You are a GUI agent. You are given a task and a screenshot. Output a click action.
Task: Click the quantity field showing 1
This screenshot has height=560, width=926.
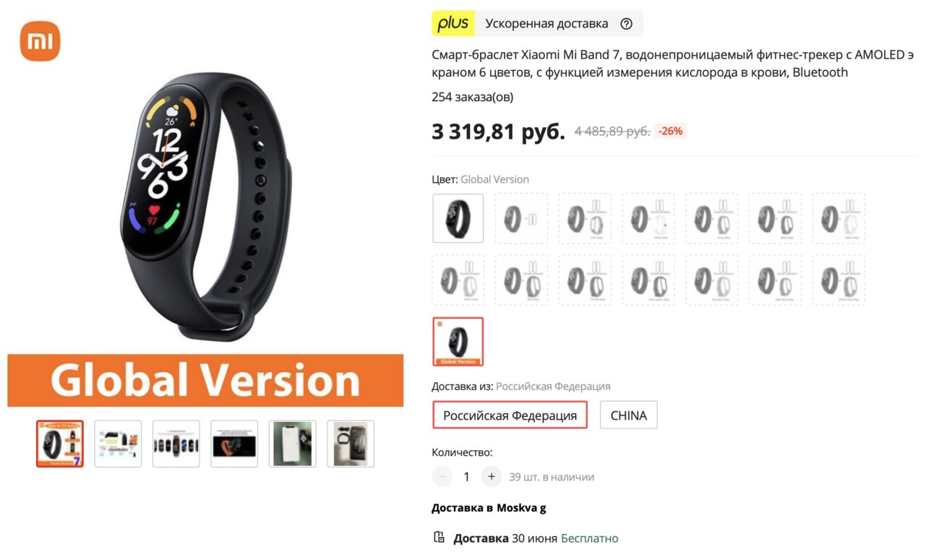(x=467, y=476)
